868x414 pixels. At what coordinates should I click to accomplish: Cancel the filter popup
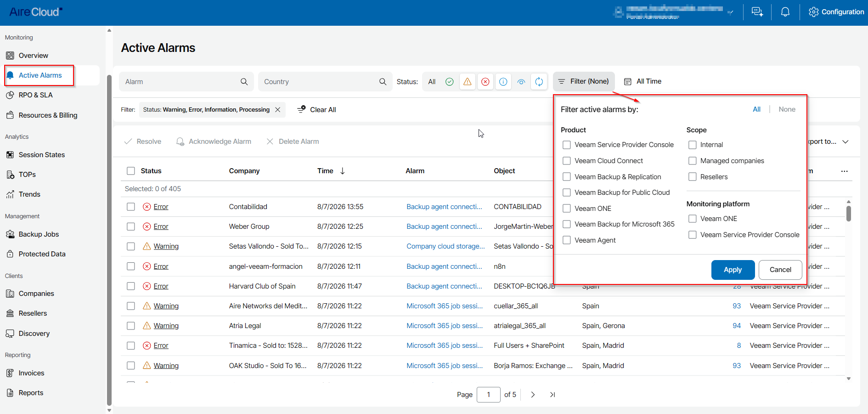(x=780, y=270)
